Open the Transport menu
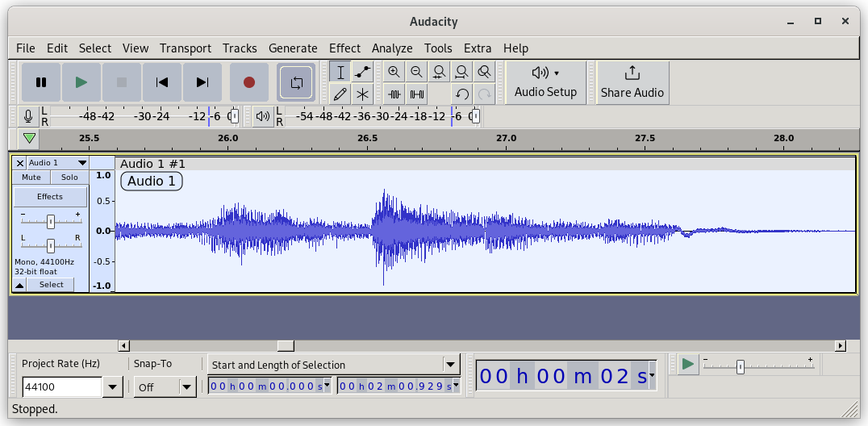 coord(186,48)
